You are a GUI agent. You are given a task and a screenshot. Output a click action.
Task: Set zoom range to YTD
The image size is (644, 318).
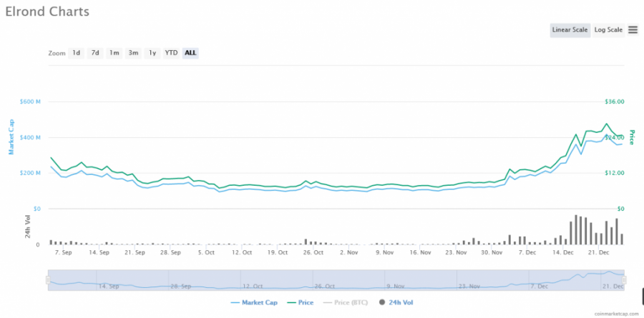pos(171,53)
